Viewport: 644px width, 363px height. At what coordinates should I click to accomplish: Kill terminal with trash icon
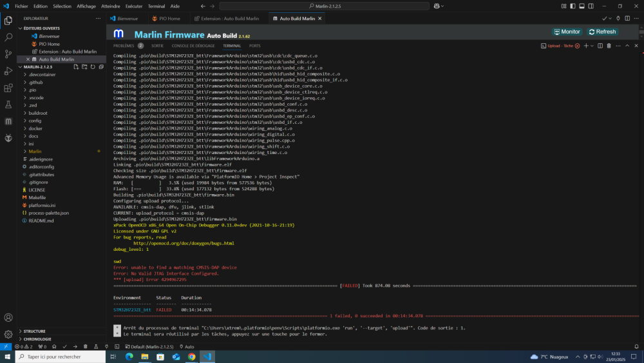[x=609, y=46]
